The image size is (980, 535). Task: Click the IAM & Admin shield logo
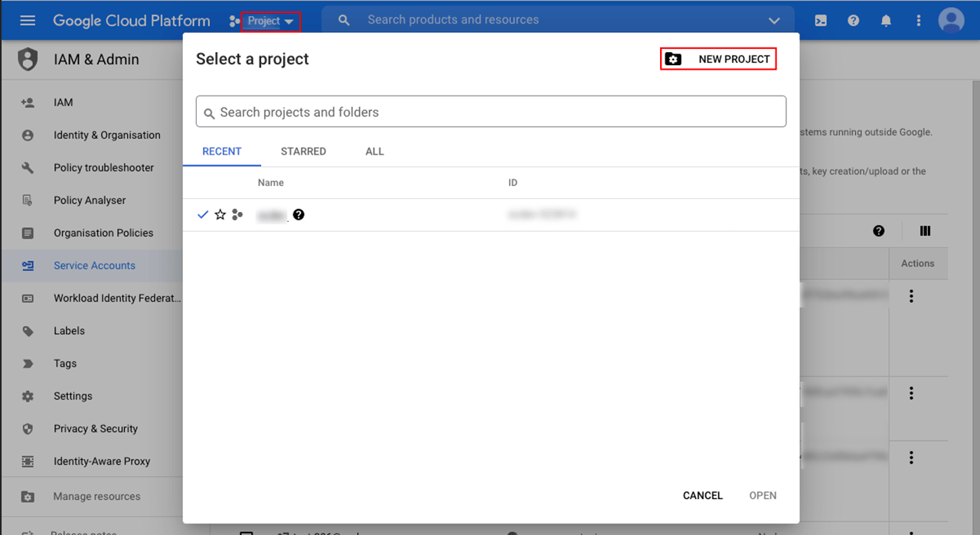pyautogui.click(x=28, y=59)
